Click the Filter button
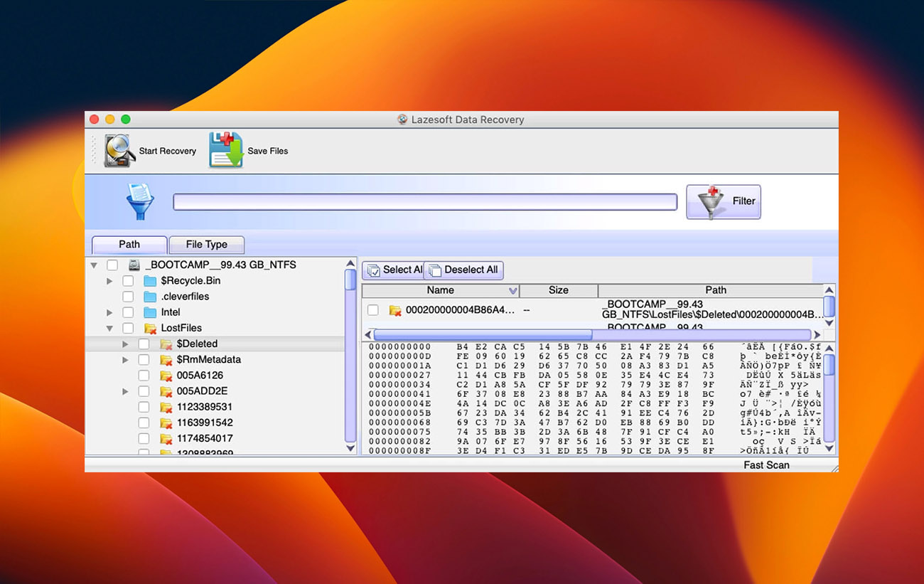Image resolution: width=924 pixels, height=584 pixels. 724,201
